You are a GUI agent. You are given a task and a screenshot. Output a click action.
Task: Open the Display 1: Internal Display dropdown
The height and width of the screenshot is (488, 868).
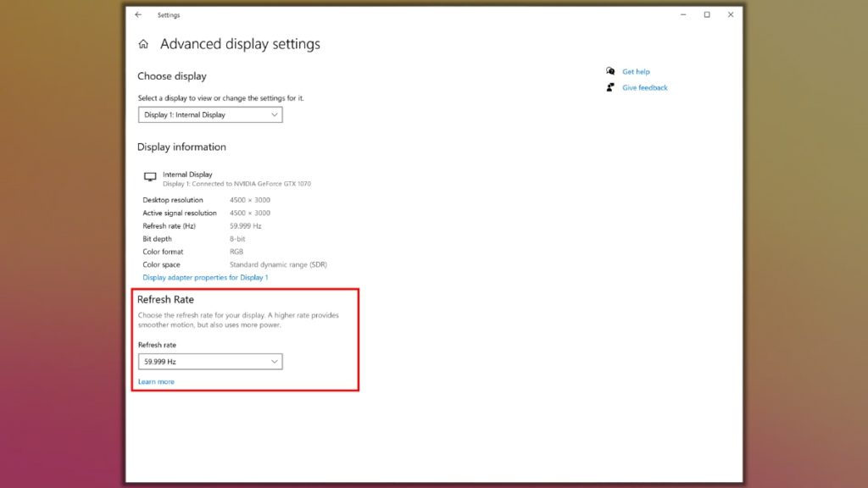209,114
